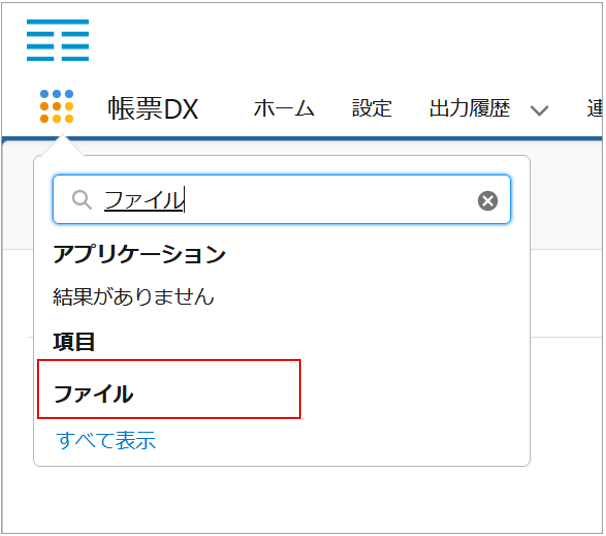Click the 項目 section heading

click(x=75, y=341)
